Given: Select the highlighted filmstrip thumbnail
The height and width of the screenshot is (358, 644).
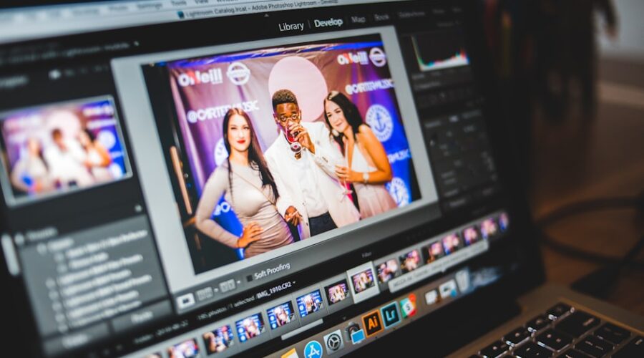Looking at the screenshot, I should click(x=363, y=281).
